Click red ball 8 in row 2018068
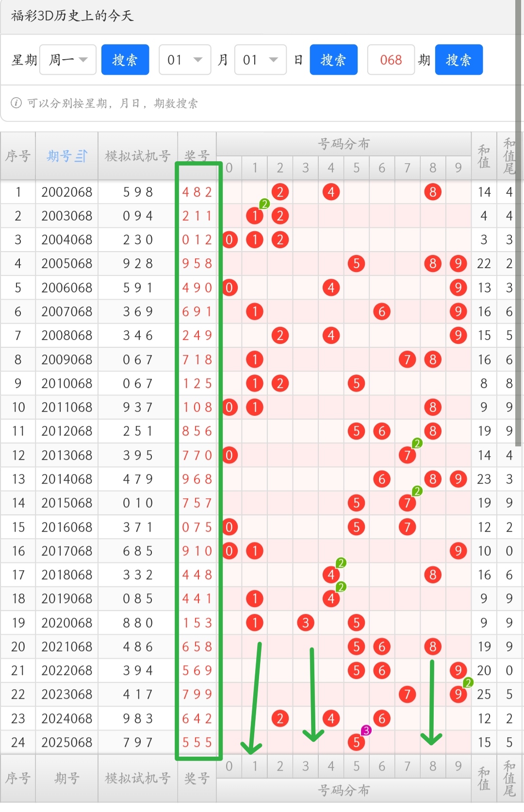The height and width of the screenshot is (812, 524). click(433, 575)
